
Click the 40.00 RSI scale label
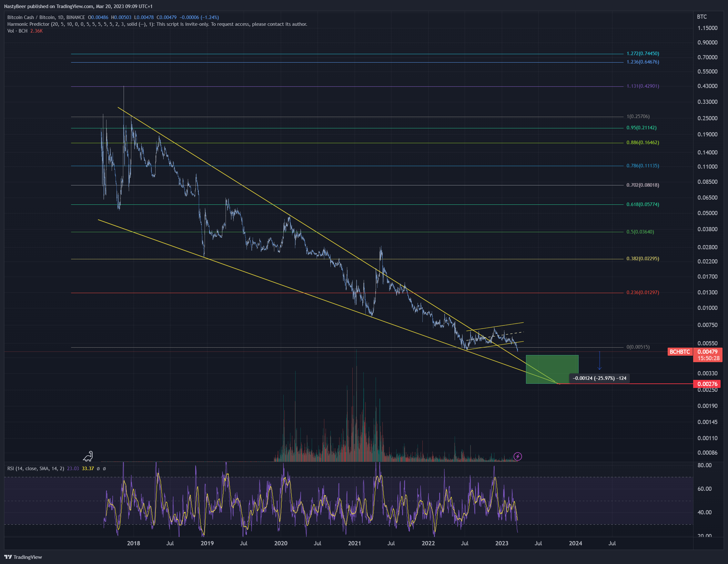704,512
